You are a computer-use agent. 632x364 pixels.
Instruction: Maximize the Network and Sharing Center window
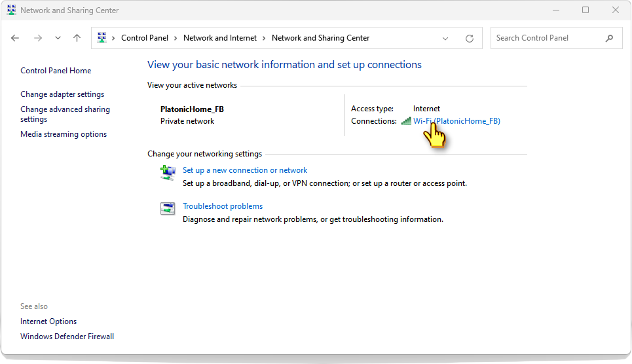click(586, 10)
